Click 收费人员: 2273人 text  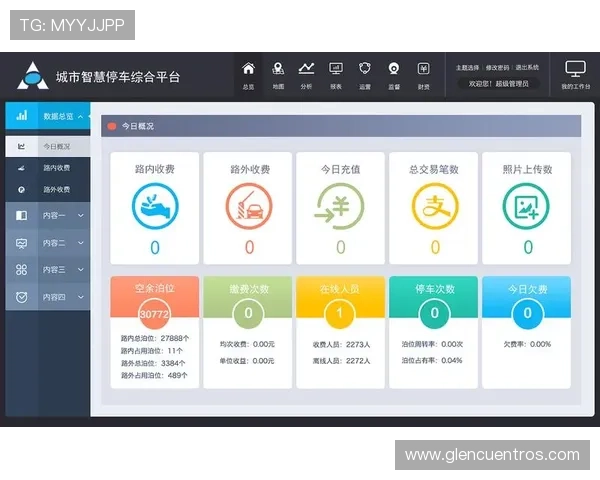point(341,344)
